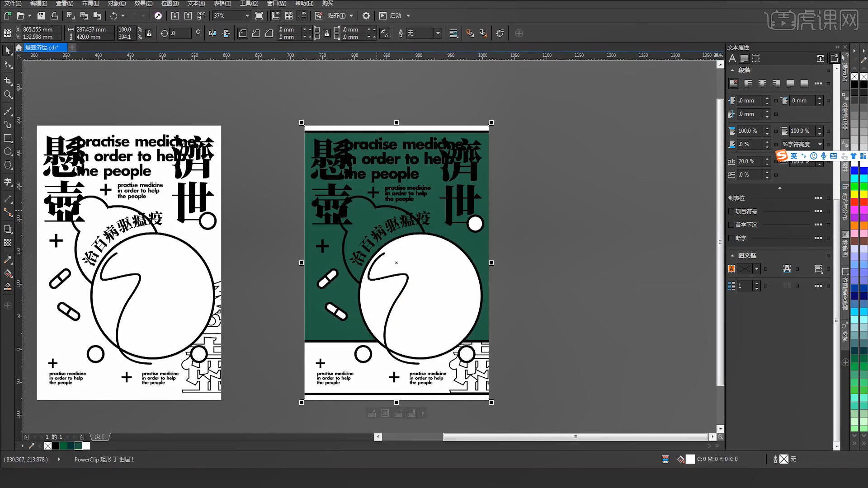This screenshot has width=868, height=488.
Task: Open the Options gear icon
Action: [x=366, y=15]
